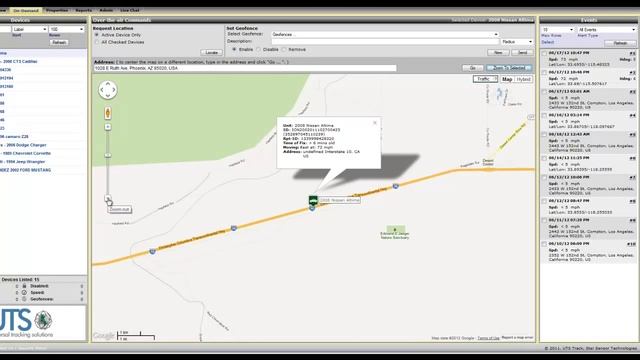The height and width of the screenshot is (360, 640).
Task: Select the 1994 Jeep Wrangler device
Action: click(x=22, y=162)
